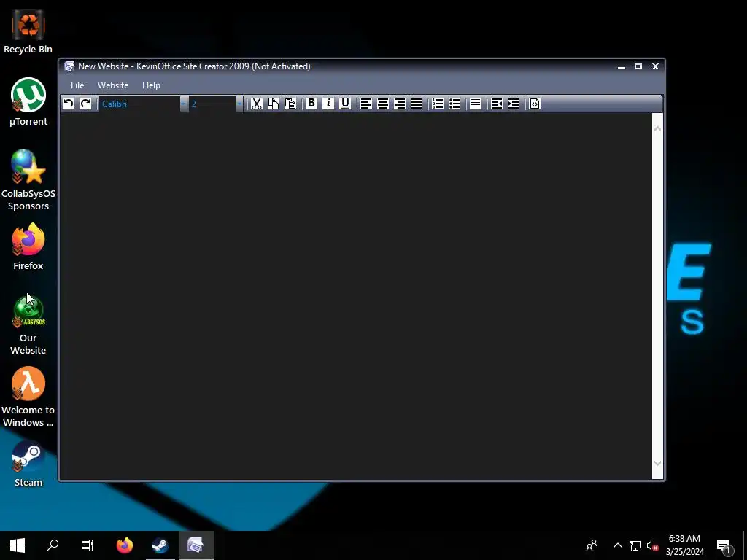Toggle Italic formatting
The height and width of the screenshot is (560, 747).
coord(328,104)
